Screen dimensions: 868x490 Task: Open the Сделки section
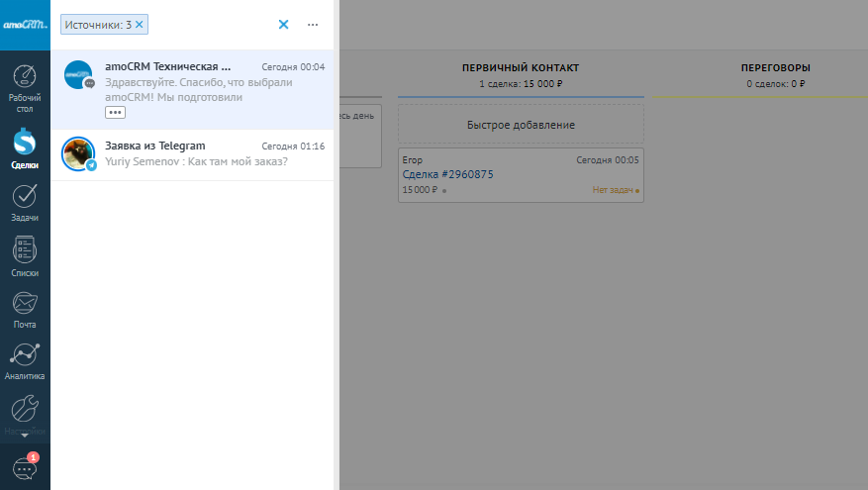[25, 149]
